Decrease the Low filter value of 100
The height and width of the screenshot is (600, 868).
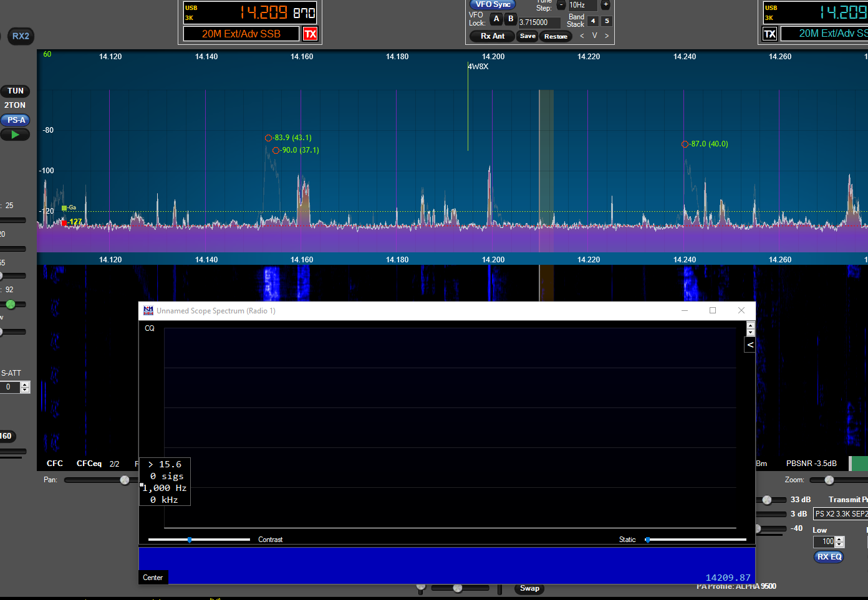pyautogui.click(x=839, y=545)
